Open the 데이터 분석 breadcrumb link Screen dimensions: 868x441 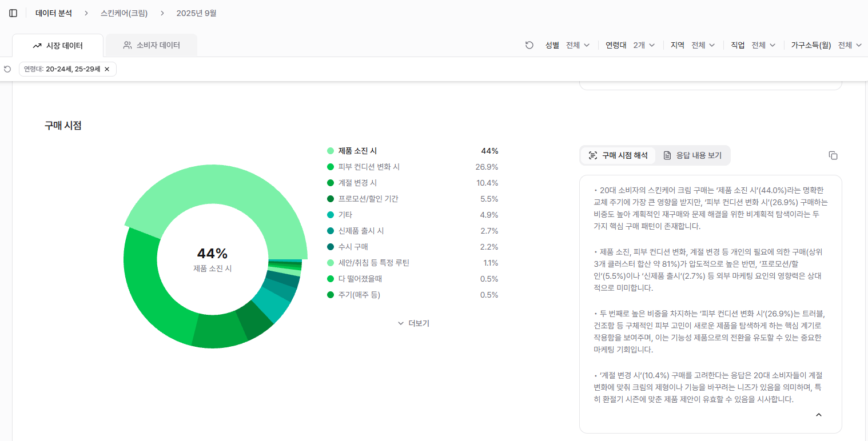(53, 13)
